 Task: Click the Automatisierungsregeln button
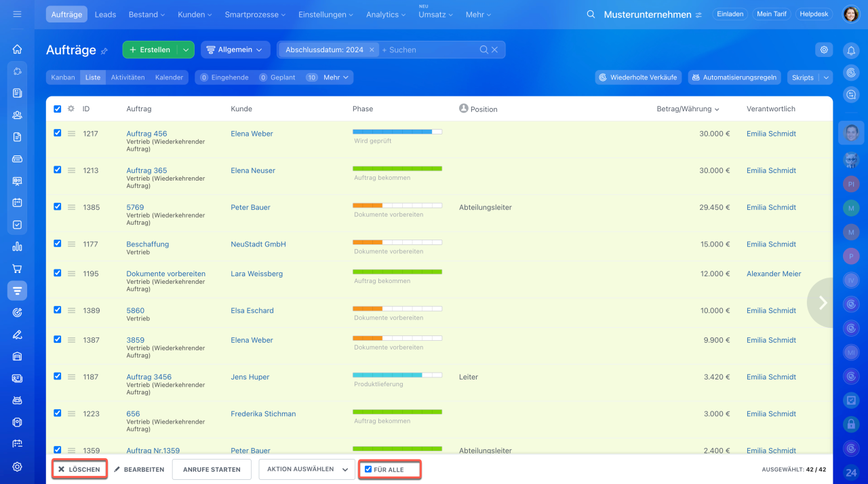coord(734,77)
